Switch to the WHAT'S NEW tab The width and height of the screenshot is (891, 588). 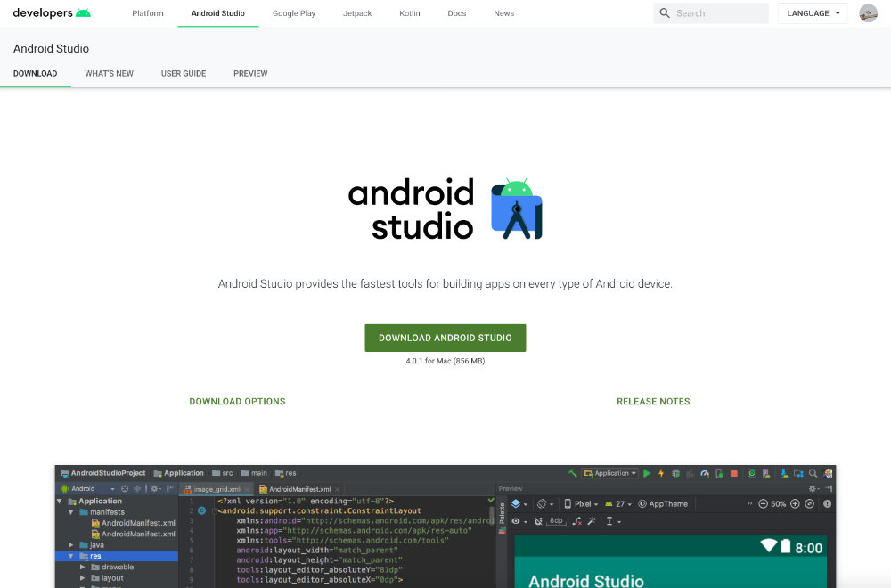click(x=109, y=73)
